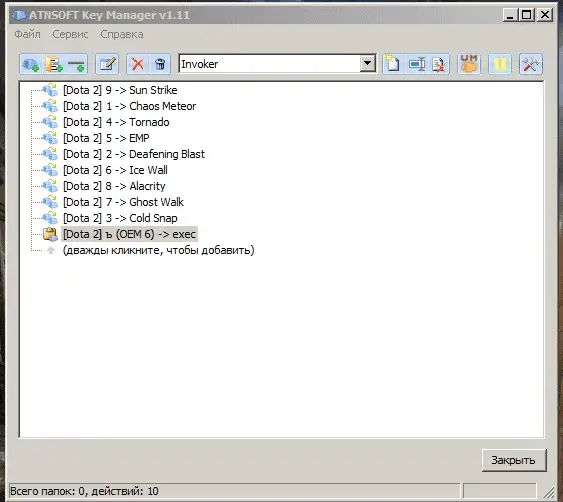The image size is (563, 502).
Task: Click the trash bin toolbar icon
Action: [x=160, y=64]
